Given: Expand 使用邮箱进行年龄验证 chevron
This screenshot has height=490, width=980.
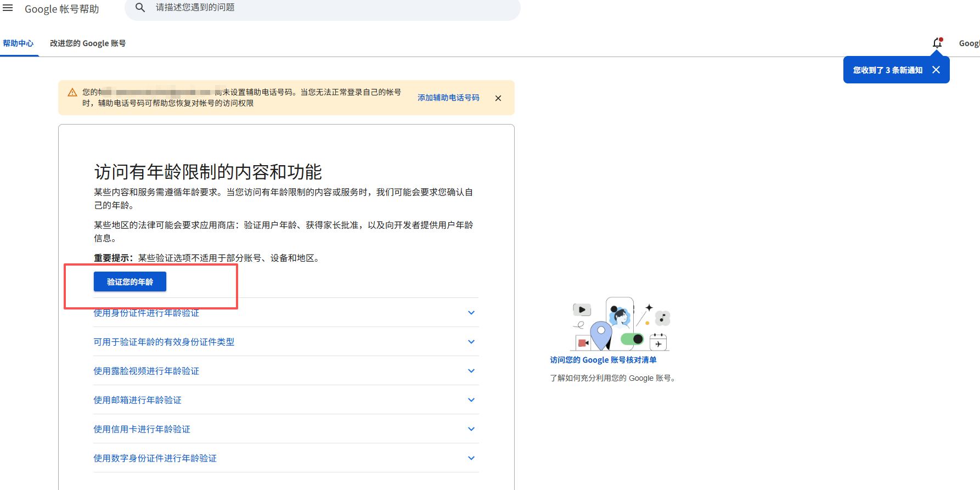Looking at the screenshot, I should 471,400.
